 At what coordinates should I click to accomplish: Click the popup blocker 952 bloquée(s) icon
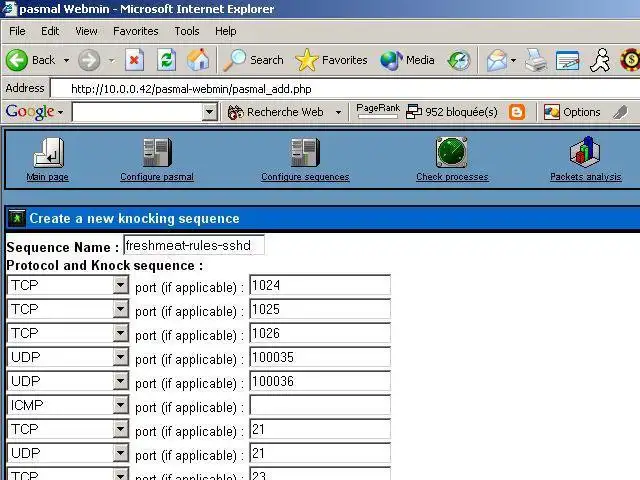tap(414, 112)
